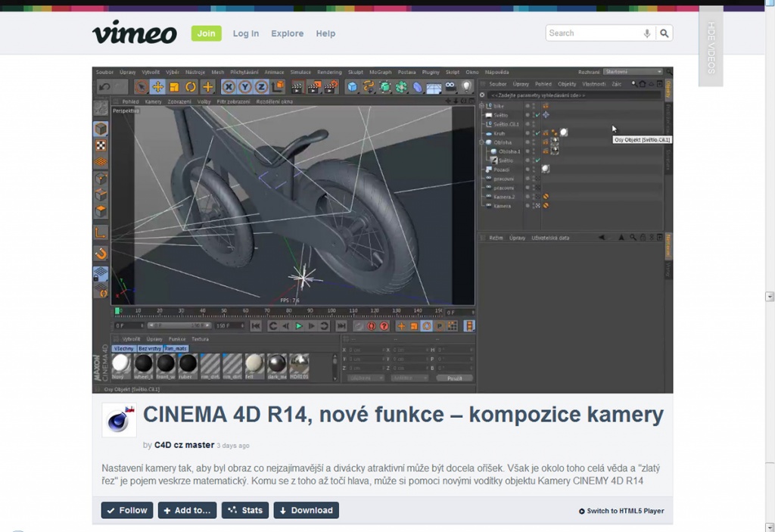Collapse the bike object tree node
The height and width of the screenshot is (532, 775).
coord(482,106)
